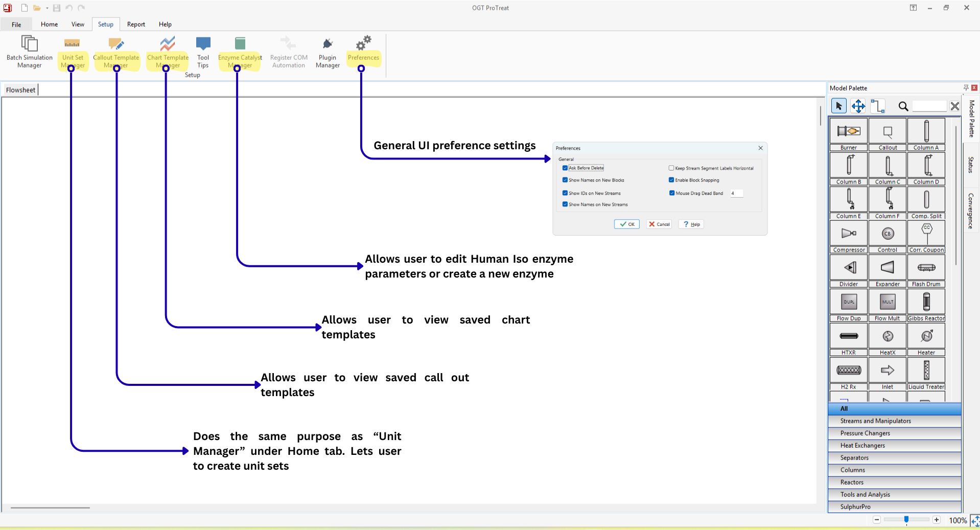Open Batch Simulation Manager
This screenshot has width=980, height=530.
click(29, 52)
